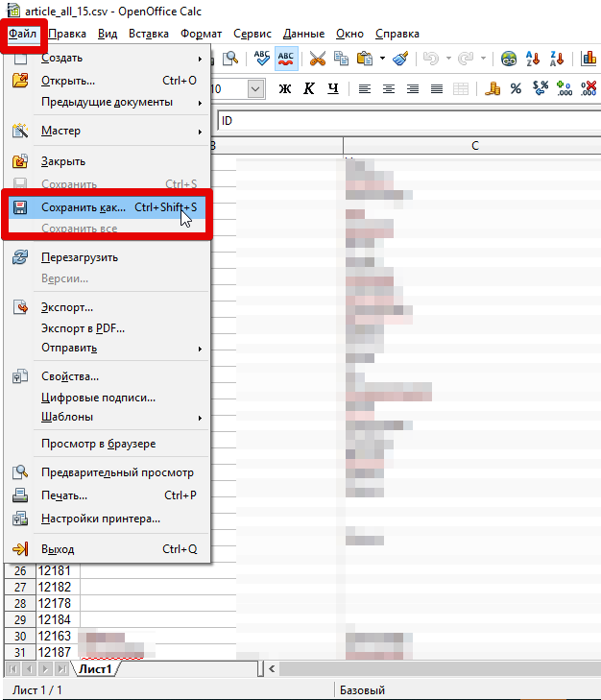Open the Данные menu
This screenshot has height=700, width=601.
[x=303, y=34]
